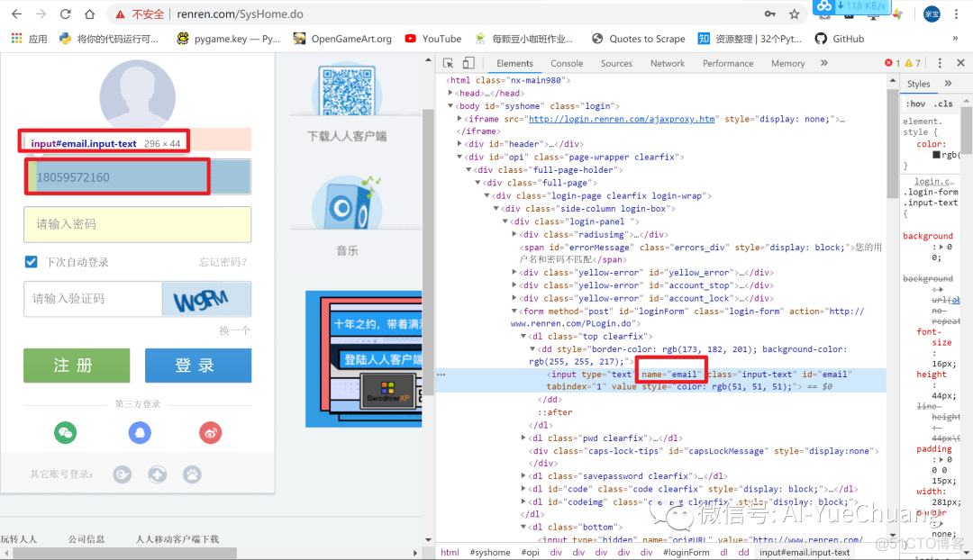Image resolution: width=973 pixels, height=560 pixels.
Task: Open the DevTools customize kebab menu
Action: click(x=940, y=63)
